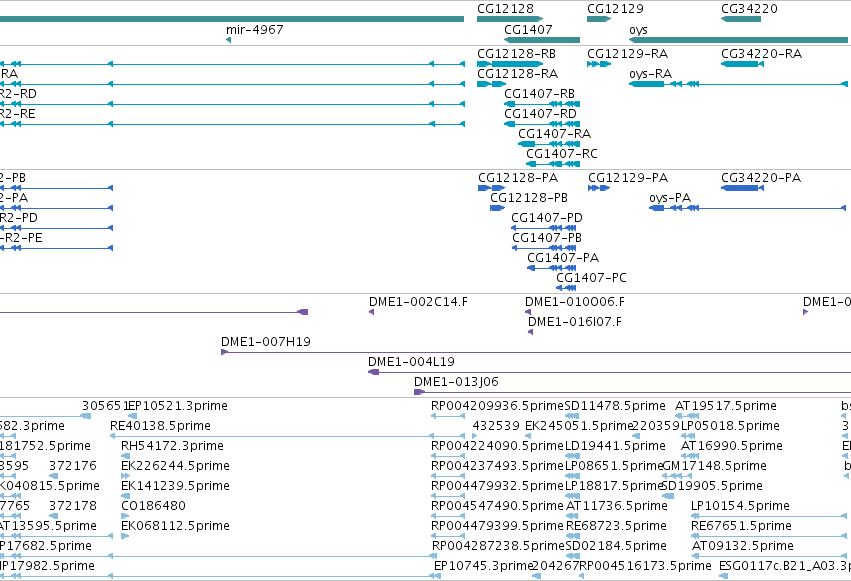Select EST AT16990.5prime
Image resolution: width=851 pixels, height=581 pixels.
coord(689,456)
